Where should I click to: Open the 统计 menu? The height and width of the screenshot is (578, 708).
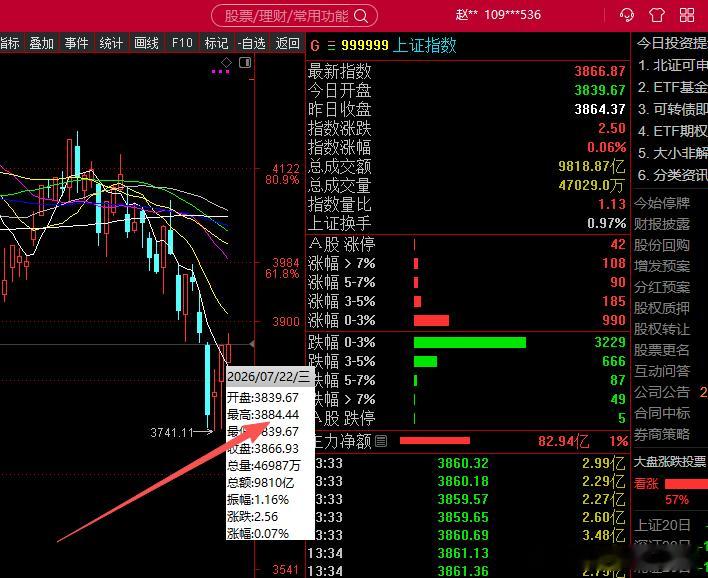pos(111,43)
